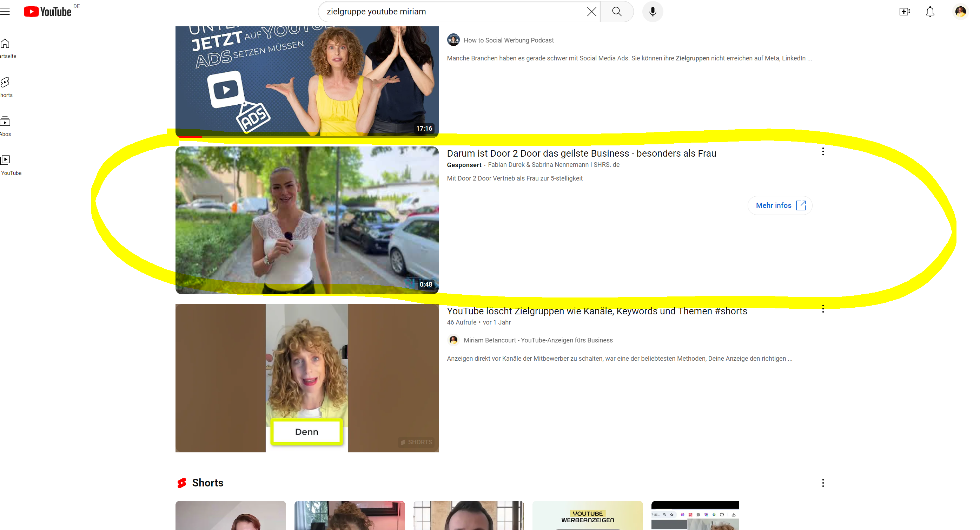Click the magnifier search button
Viewport: 980px width, 530px height.
(x=617, y=12)
